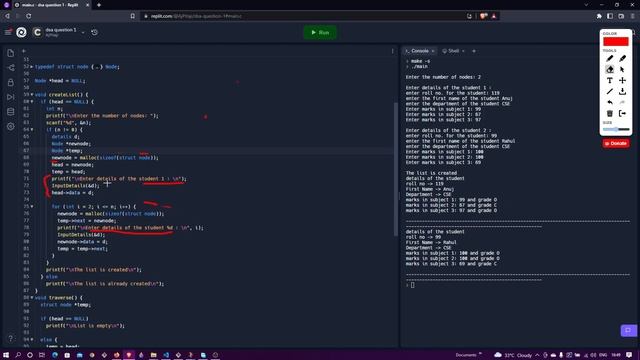The height and width of the screenshot is (360, 640).
Task: Click the red Donate button
Action: 616,143
